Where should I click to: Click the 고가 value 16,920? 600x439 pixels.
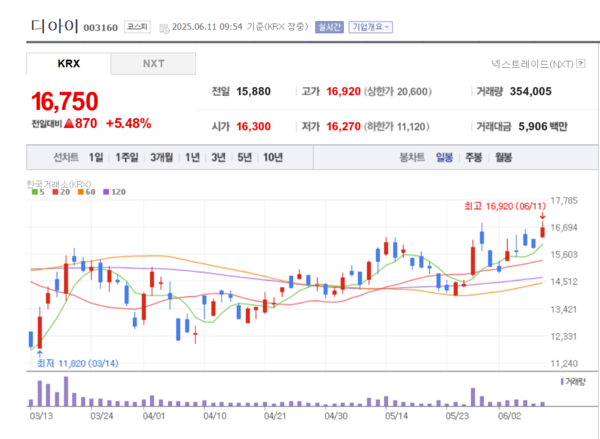pyautogui.click(x=343, y=91)
